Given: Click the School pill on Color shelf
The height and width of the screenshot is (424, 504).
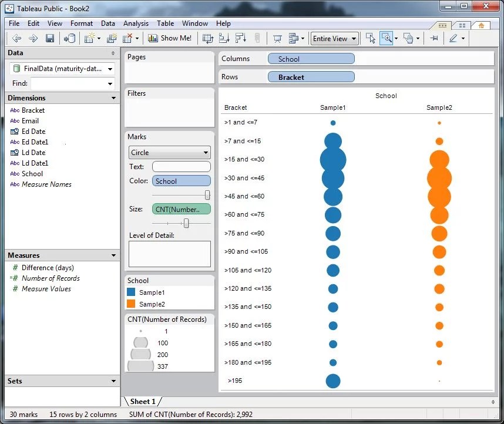Looking at the screenshot, I should (x=182, y=181).
